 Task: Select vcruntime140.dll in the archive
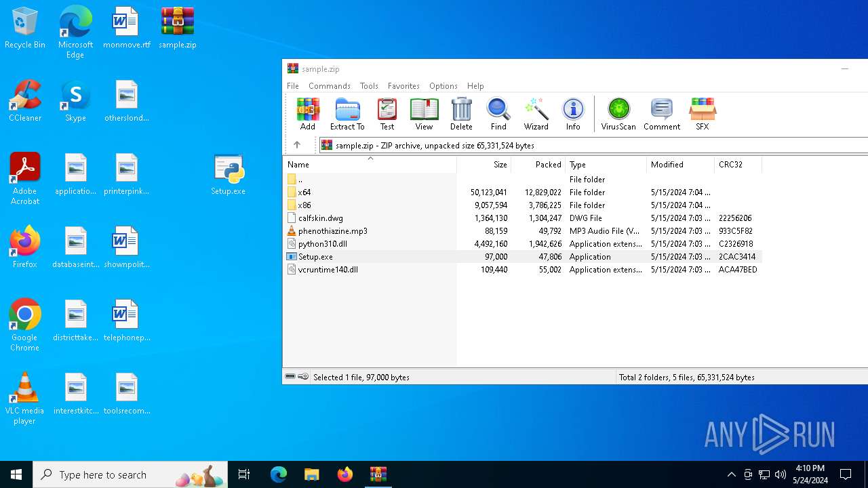pos(522,270)
